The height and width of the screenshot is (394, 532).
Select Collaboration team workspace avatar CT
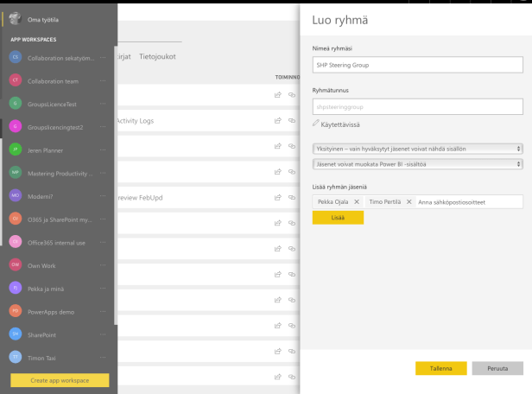[16, 80]
